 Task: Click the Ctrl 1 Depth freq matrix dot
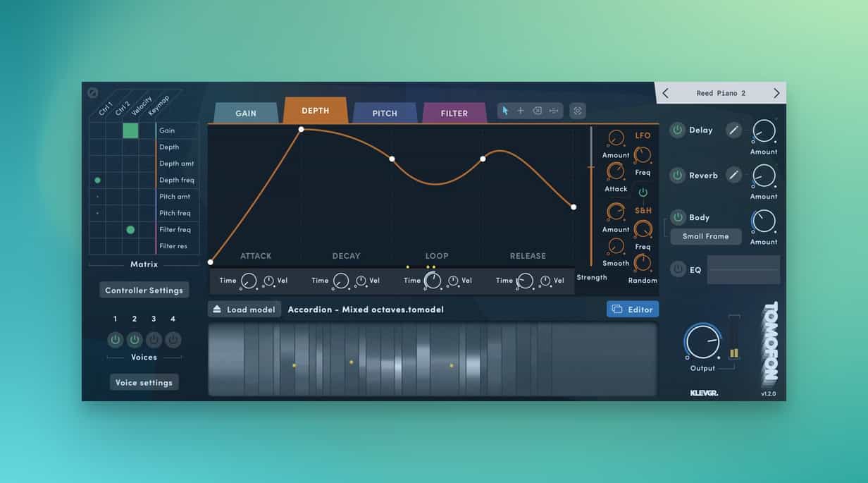coord(97,180)
